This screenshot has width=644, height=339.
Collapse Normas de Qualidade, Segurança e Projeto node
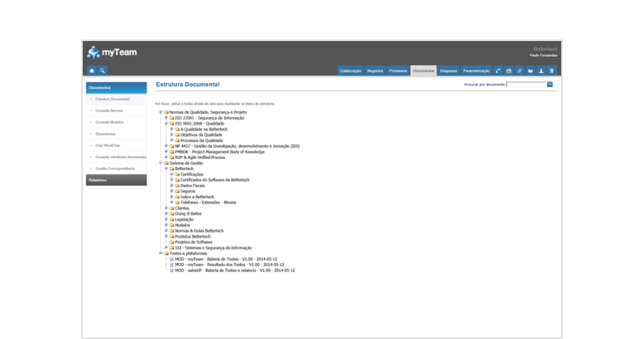click(160, 112)
